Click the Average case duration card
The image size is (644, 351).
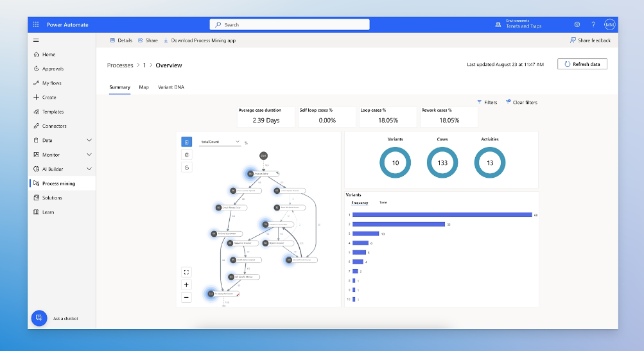click(266, 117)
